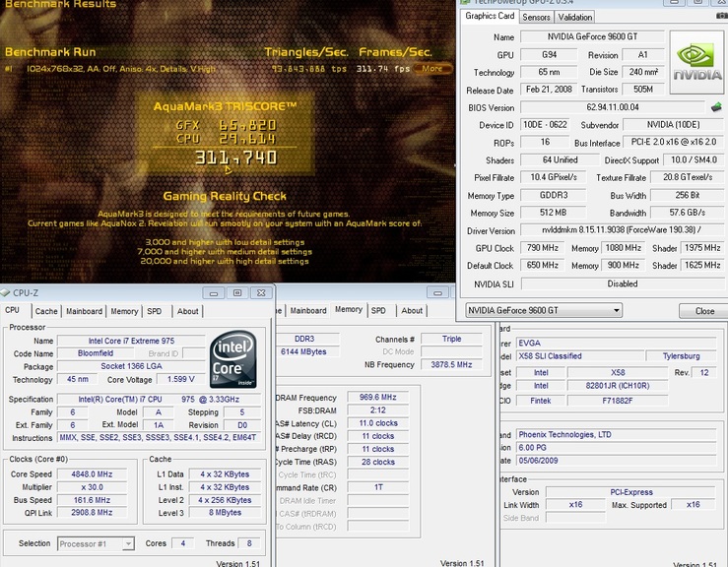Screen dimensions: 728x567
Task: Click the "10DE - 0622" Device ID value
Action: click(545, 125)
